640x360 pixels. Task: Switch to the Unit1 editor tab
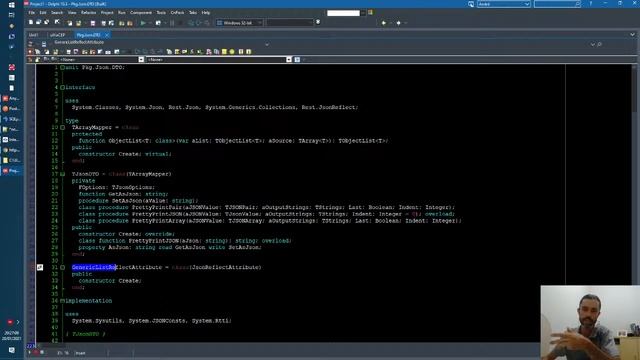pyautogui.click(x=33, y=35)
